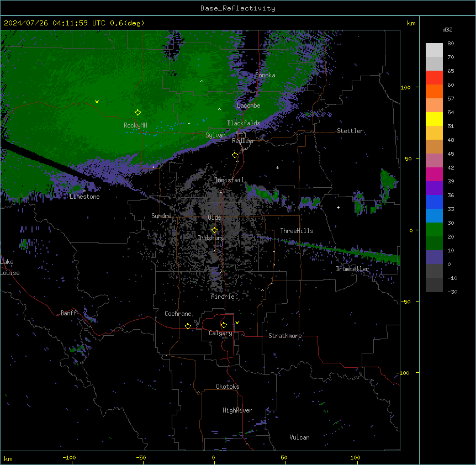This screenshot has height=465, width=476.
Task: Pick the 57-60 dBZ orange legend swatch
Action: 434,91
